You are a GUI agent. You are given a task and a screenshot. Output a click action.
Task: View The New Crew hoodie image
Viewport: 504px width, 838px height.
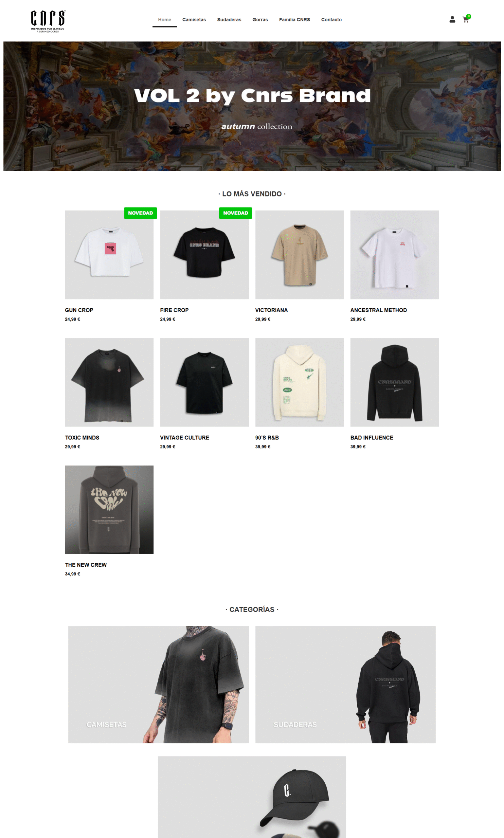pyautogui.click(x=109, y=510)
